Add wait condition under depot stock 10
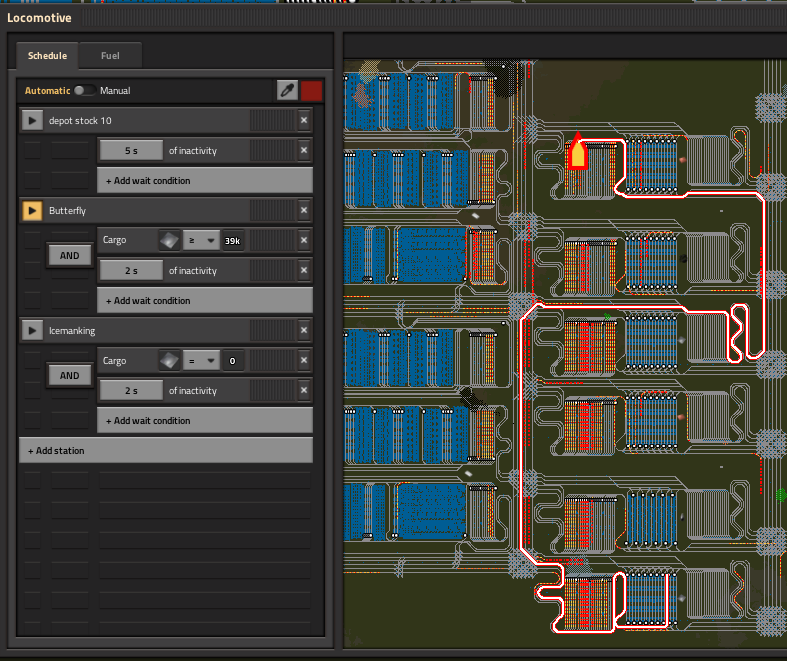787x661 pixels. [x=205, y=180]
